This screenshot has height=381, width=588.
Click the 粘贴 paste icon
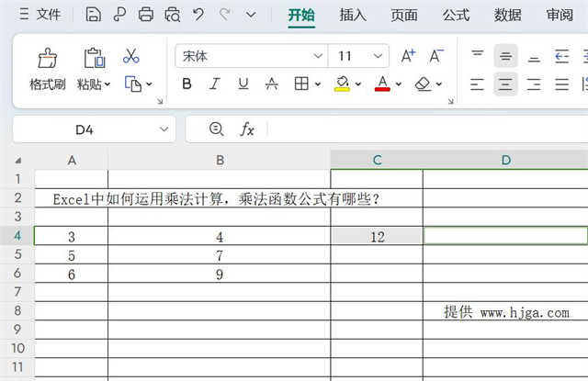[x=94, y=58]
